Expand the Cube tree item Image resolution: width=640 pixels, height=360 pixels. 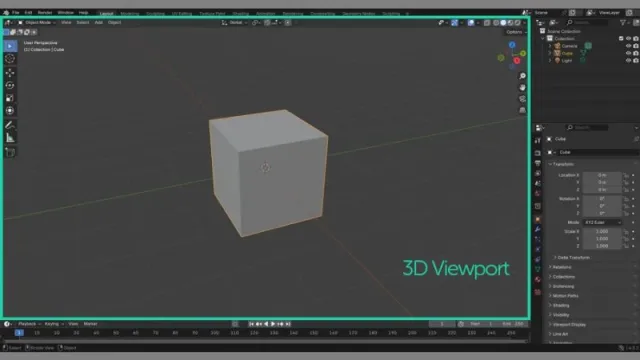550,53
